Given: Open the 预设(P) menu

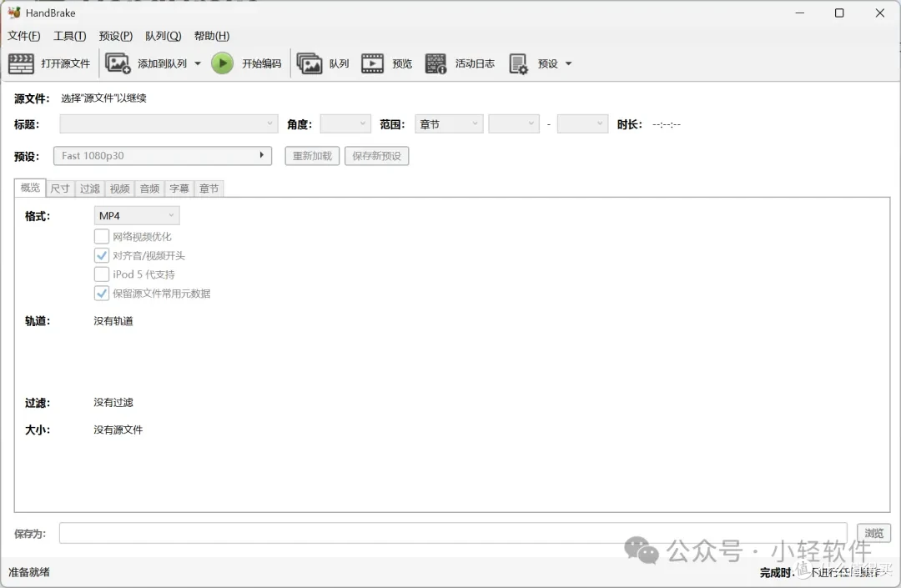Looking at the screenshot, I should [x=115, y=36].
